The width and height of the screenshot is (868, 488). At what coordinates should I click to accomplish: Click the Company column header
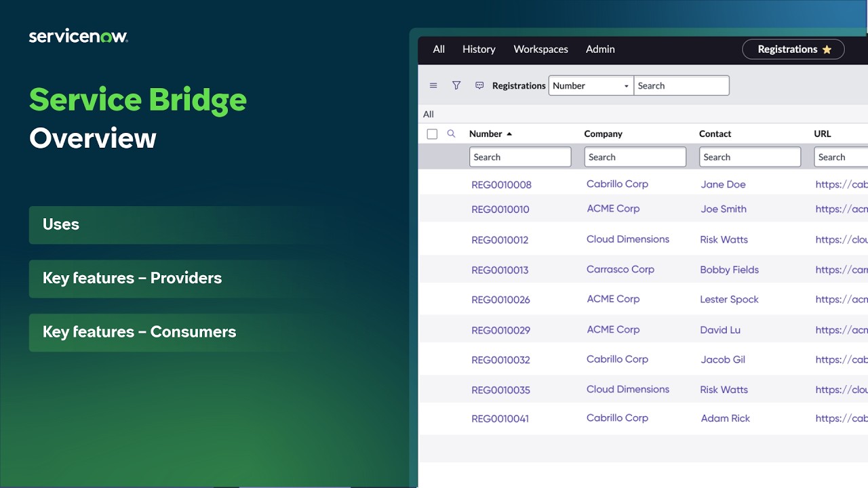click(603, 134)
